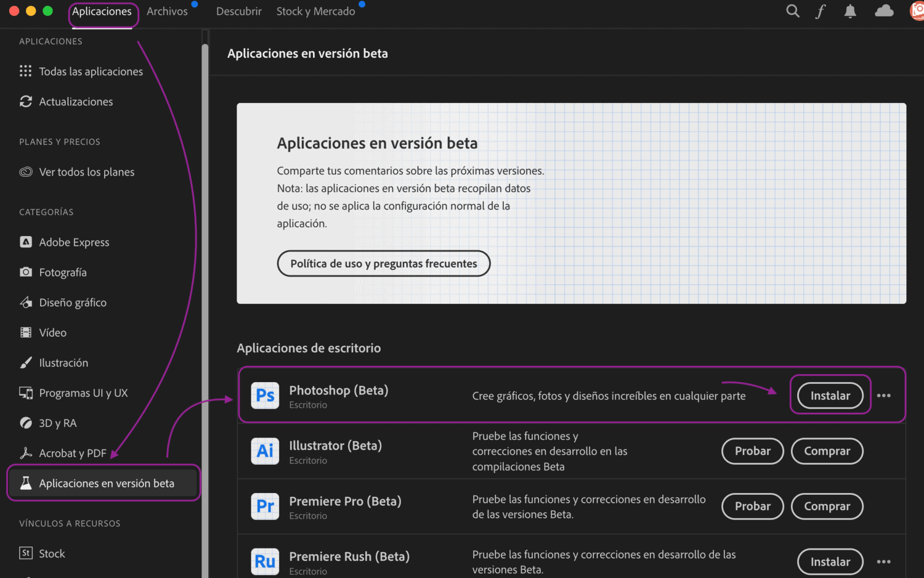This screenshot has height=578, width=924.
Task: Maximize the window with the green button
Action: tap(47, 11)
